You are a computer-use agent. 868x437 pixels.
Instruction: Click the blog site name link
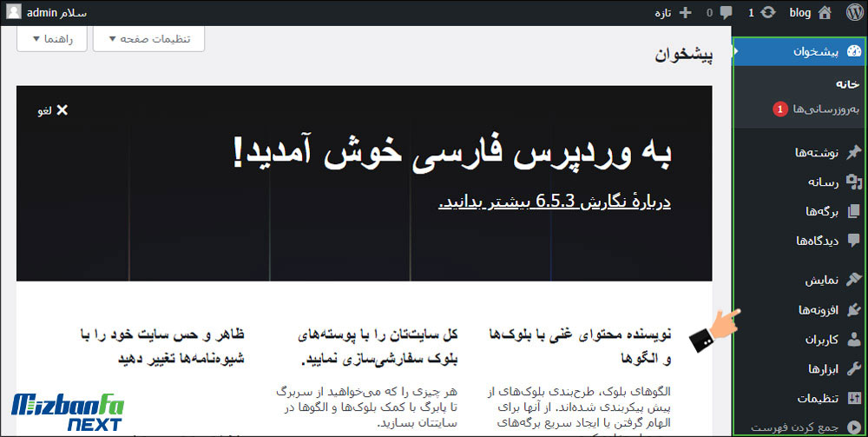[800, 12]
